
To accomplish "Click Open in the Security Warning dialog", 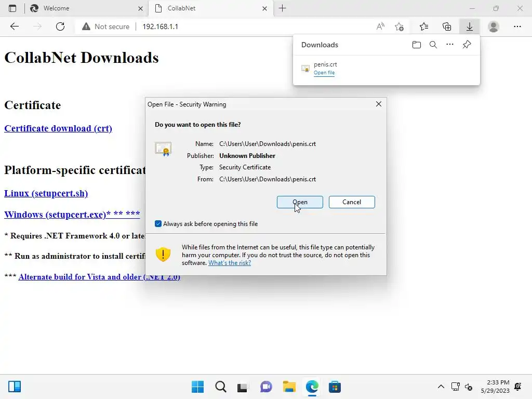I will pos(300,202).
